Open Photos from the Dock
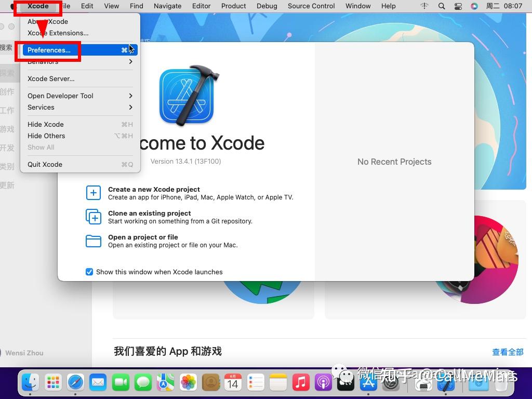 tap(188, 383)
